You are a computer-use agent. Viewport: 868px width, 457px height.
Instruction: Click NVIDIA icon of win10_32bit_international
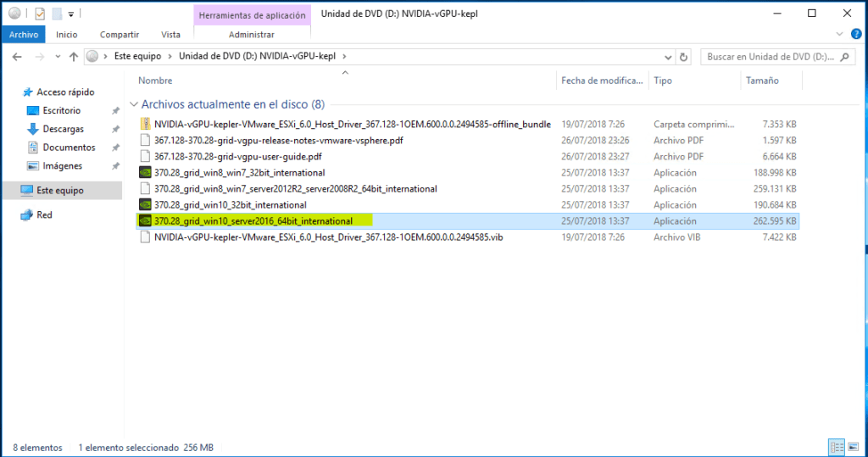pos(145,204)
